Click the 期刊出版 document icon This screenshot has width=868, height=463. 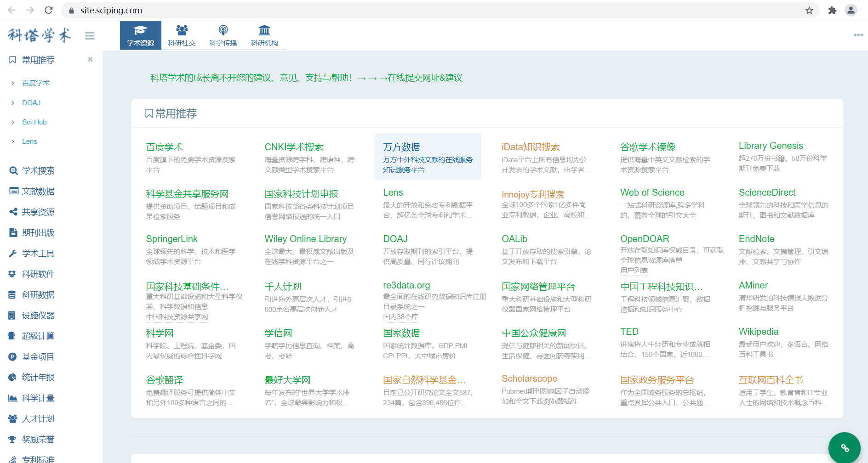tap(13, 232)
